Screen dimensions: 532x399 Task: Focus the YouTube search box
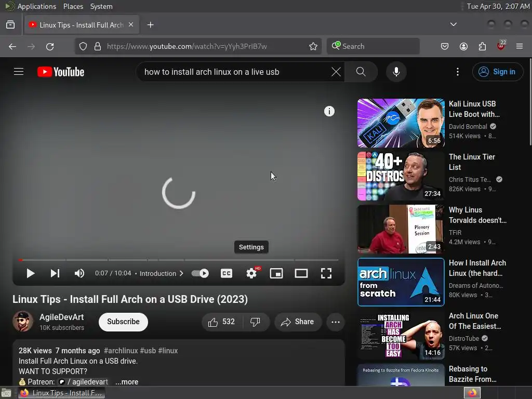point(234,72)
